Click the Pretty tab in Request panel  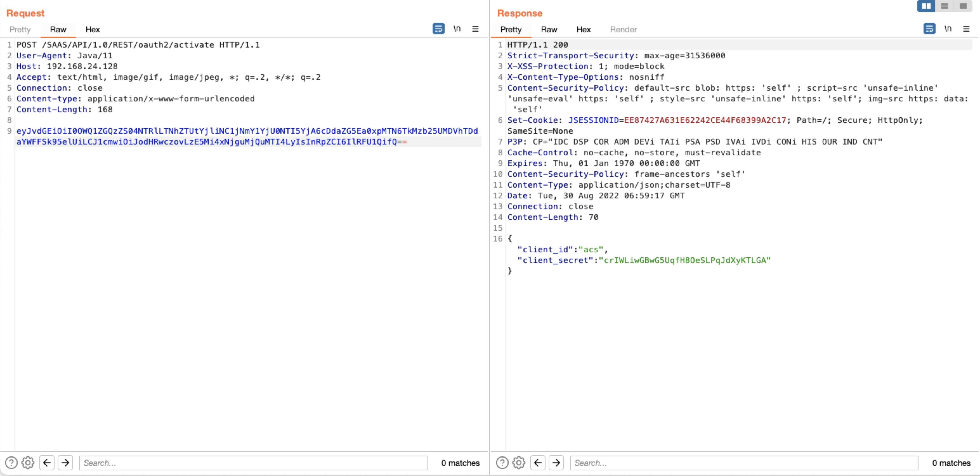pos(20,29)
